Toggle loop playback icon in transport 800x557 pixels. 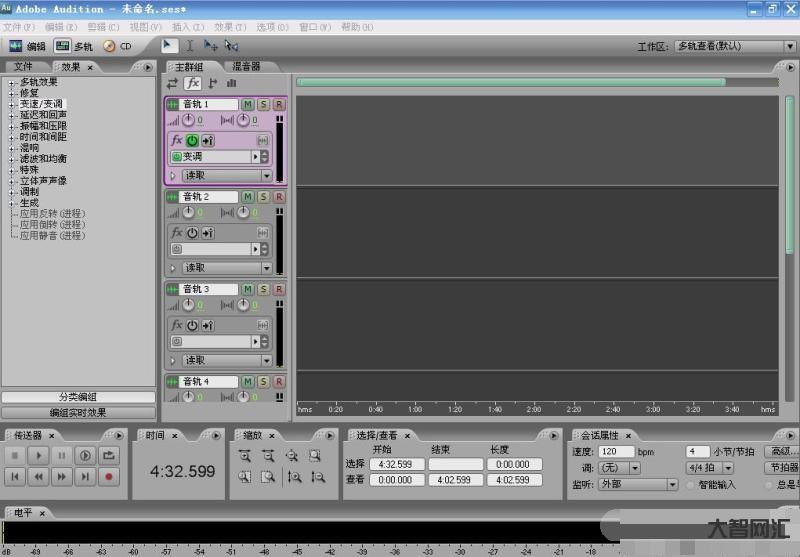pyautogui.click(x=109, y=455)
